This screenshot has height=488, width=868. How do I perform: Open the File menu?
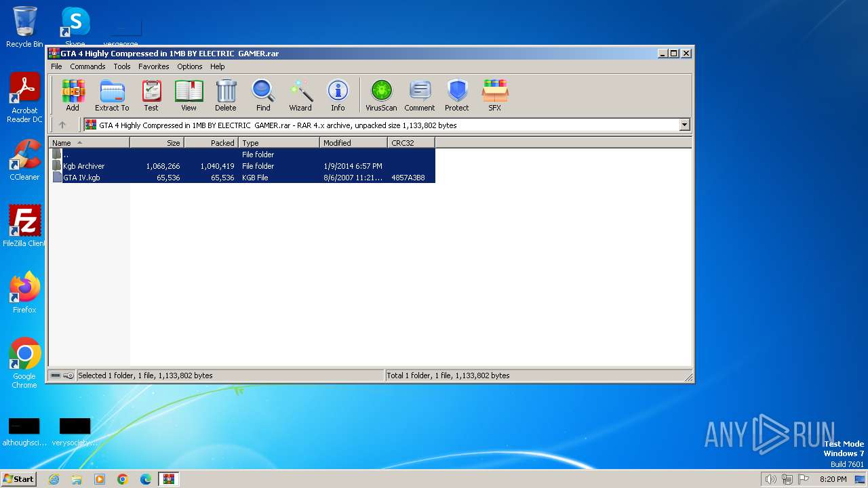tap(56, 66)
